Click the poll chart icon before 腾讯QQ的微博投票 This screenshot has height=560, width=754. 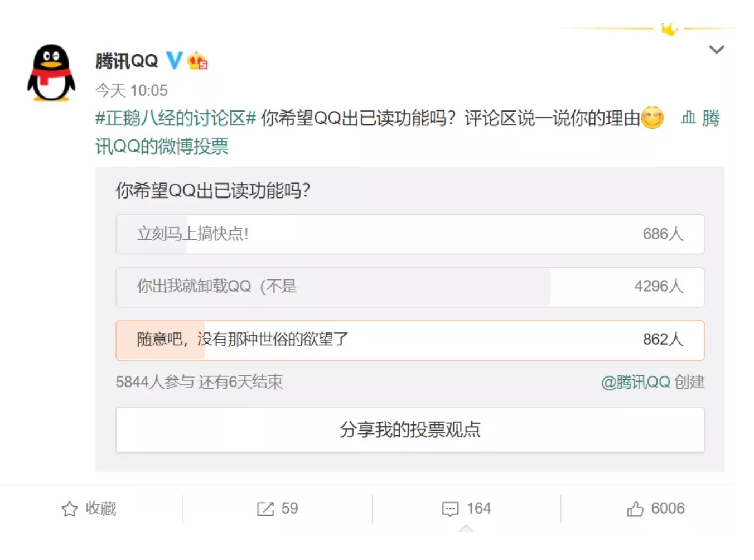pos(688,118)
